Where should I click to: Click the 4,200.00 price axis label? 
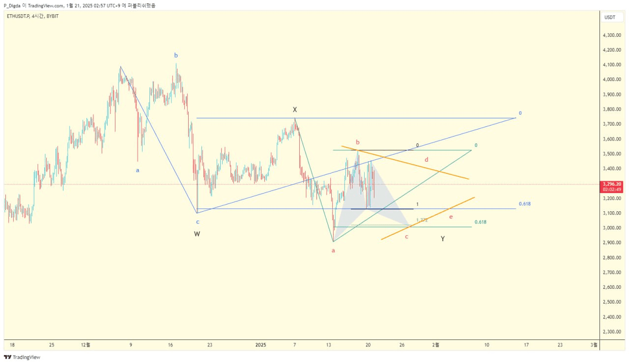coord(611,50)
